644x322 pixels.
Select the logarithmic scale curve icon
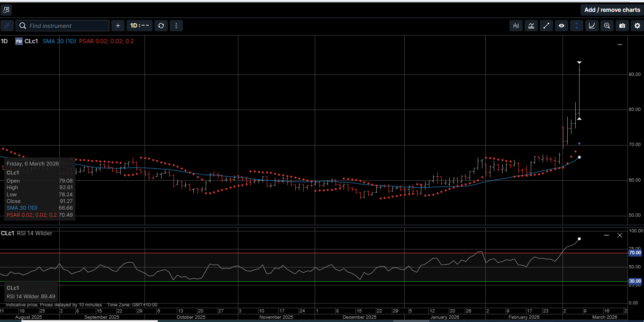592,26
